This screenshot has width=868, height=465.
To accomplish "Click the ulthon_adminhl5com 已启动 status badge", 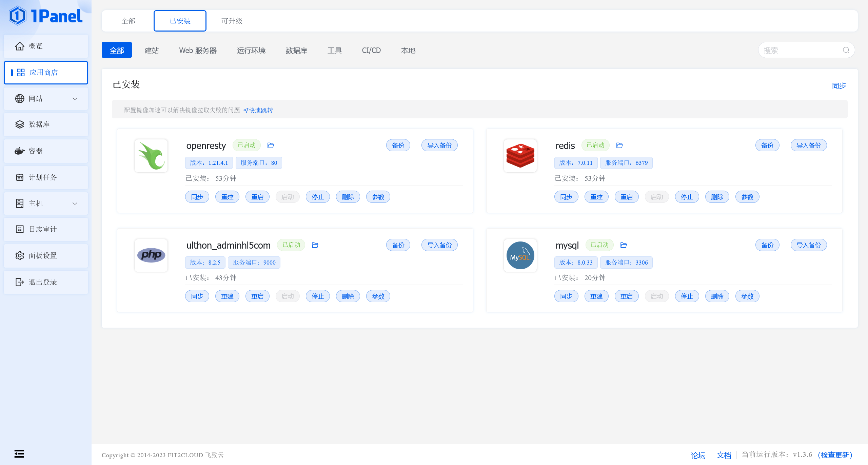I will (291, 245).
